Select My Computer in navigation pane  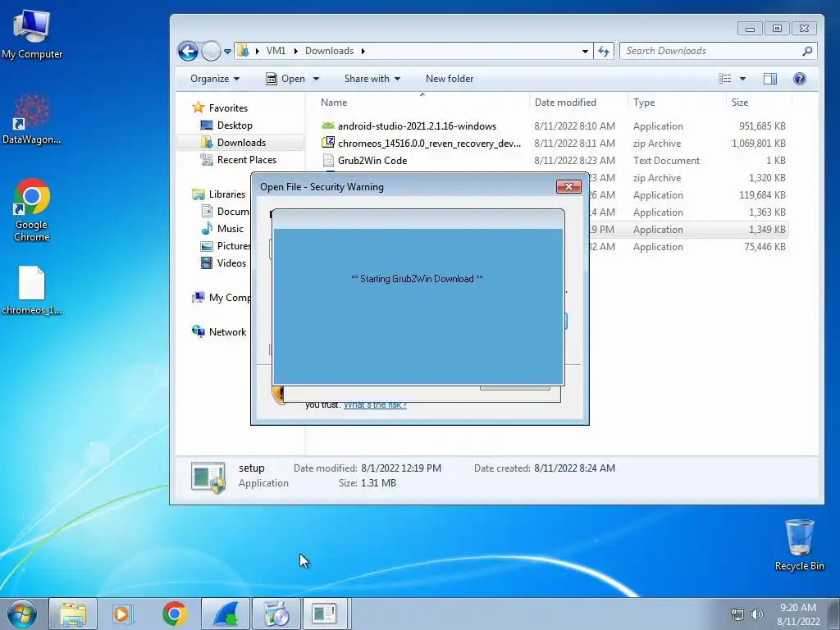point(221,298)
